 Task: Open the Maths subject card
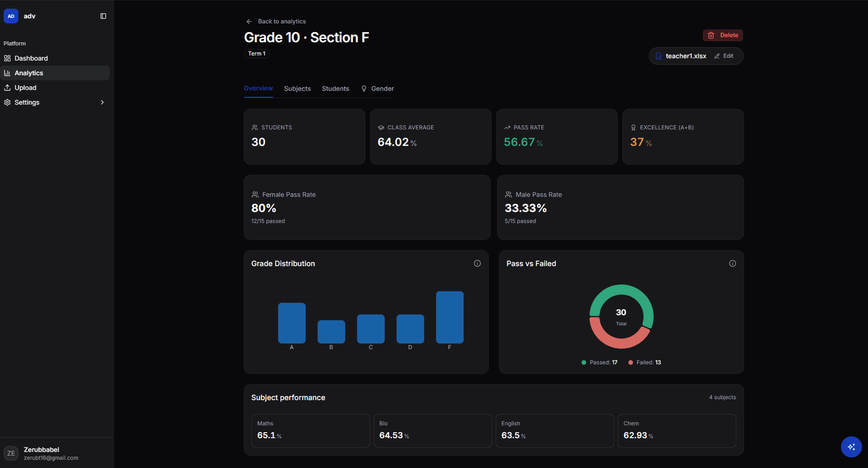311,431
